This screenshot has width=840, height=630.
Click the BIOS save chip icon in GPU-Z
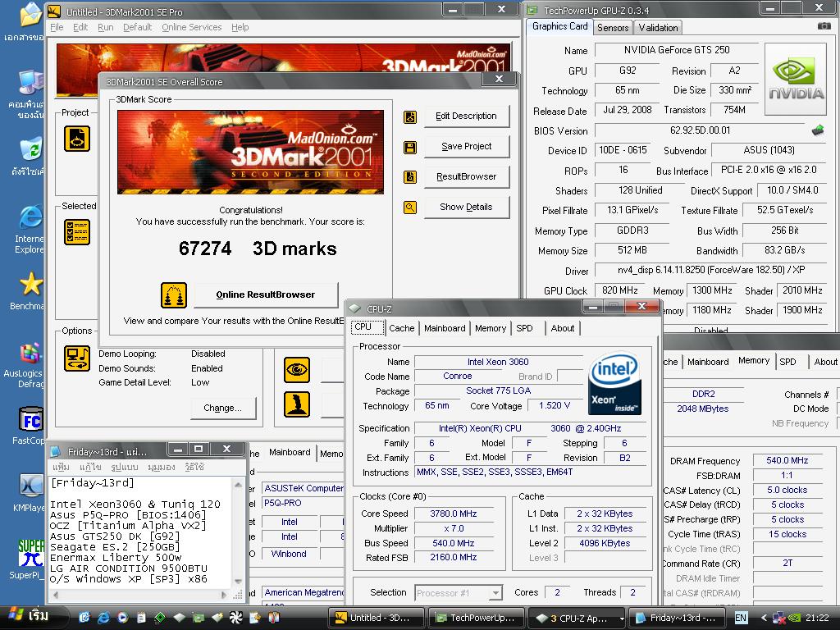click(x=818, y=130)
